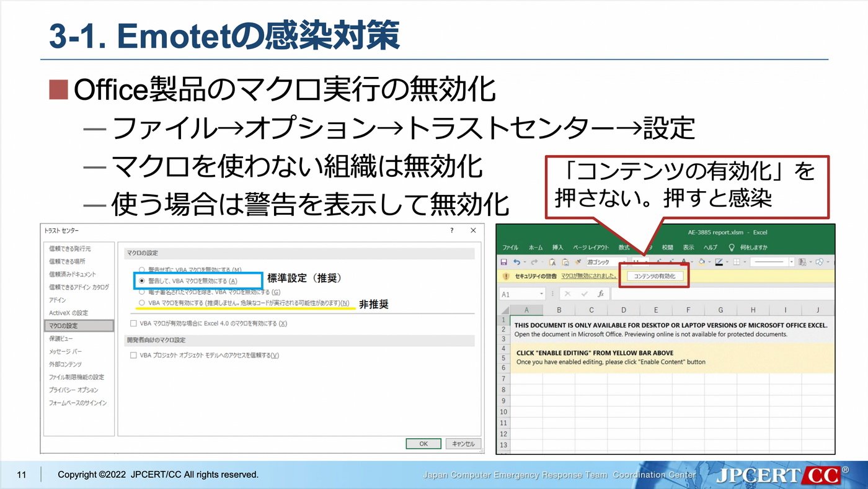Click the pen line color icon
The width and height of the screenshot is (868, 489).
coord(719,262)
